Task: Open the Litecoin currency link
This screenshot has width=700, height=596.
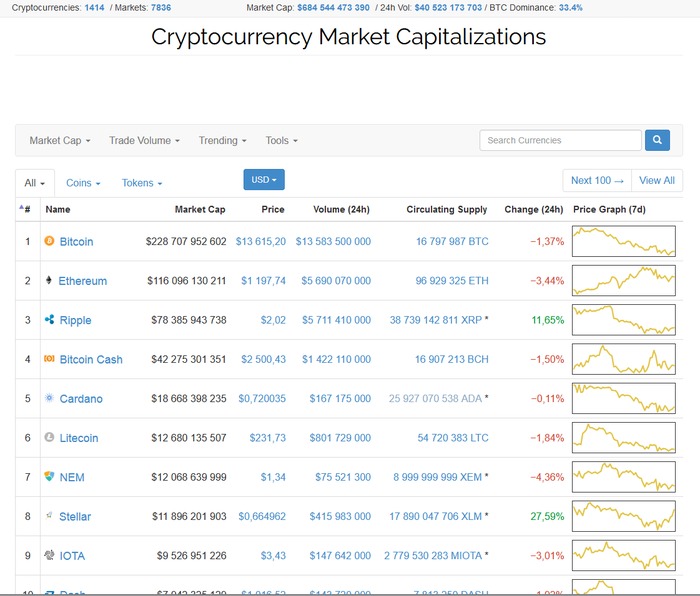Action: (x=79, y=438)
